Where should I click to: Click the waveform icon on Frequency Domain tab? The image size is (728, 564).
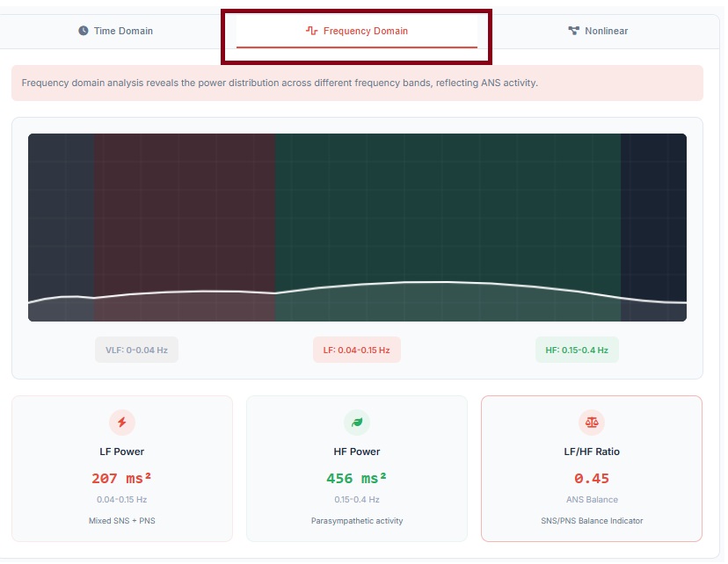[x=311, y=31]
